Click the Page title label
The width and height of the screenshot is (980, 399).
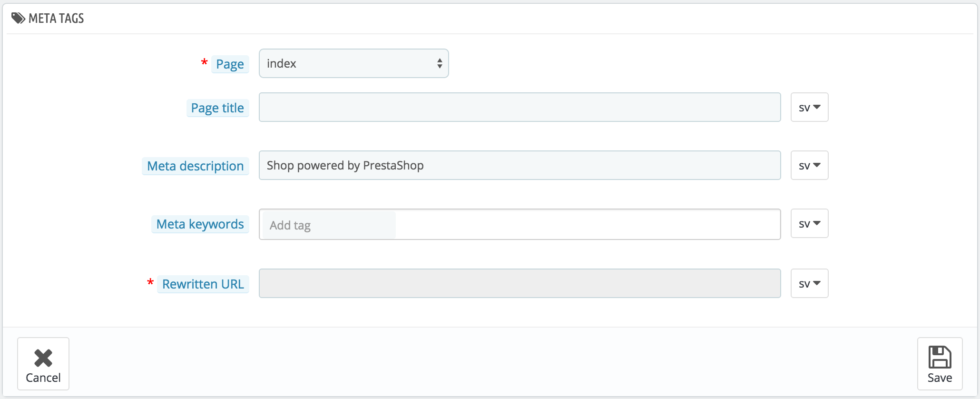(x=217, y=108)
